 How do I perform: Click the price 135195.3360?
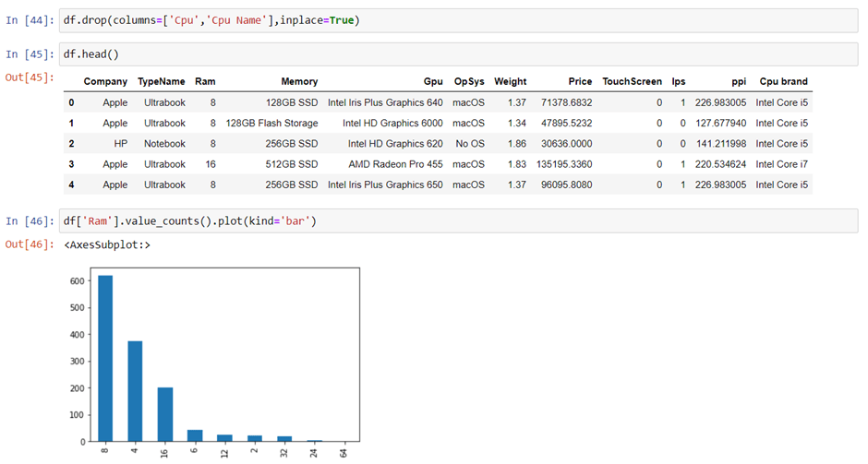coord(564,164)
